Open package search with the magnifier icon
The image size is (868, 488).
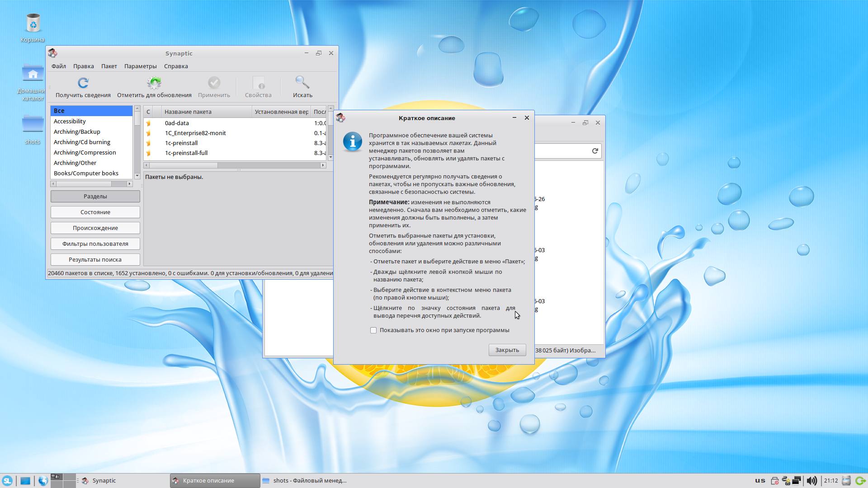click(302, 83)
